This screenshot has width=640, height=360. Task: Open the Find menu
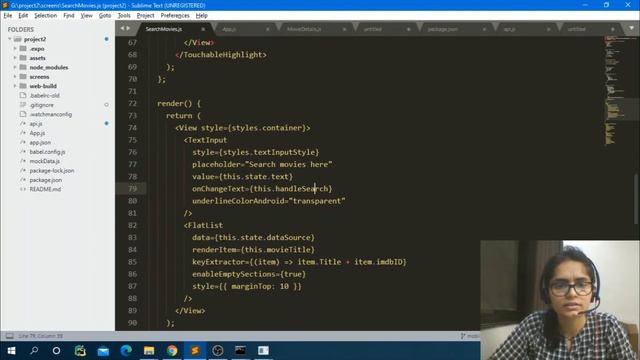[x=69, y=16]
